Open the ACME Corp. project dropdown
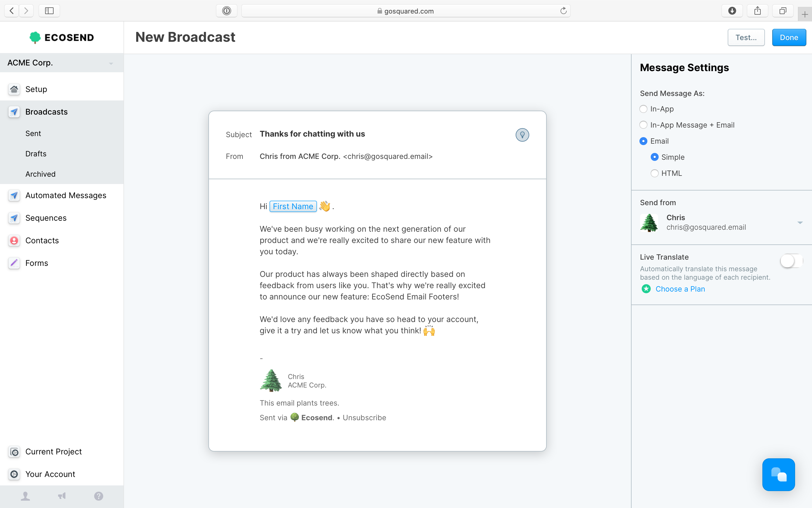This screenshot has width=812, height=508. click(x=62, y=63)
